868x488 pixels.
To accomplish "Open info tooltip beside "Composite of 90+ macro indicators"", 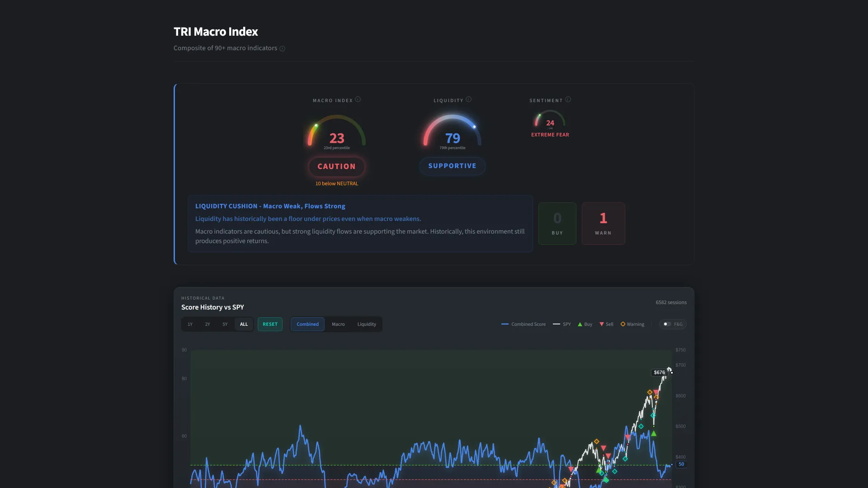I will coord(283,48).
